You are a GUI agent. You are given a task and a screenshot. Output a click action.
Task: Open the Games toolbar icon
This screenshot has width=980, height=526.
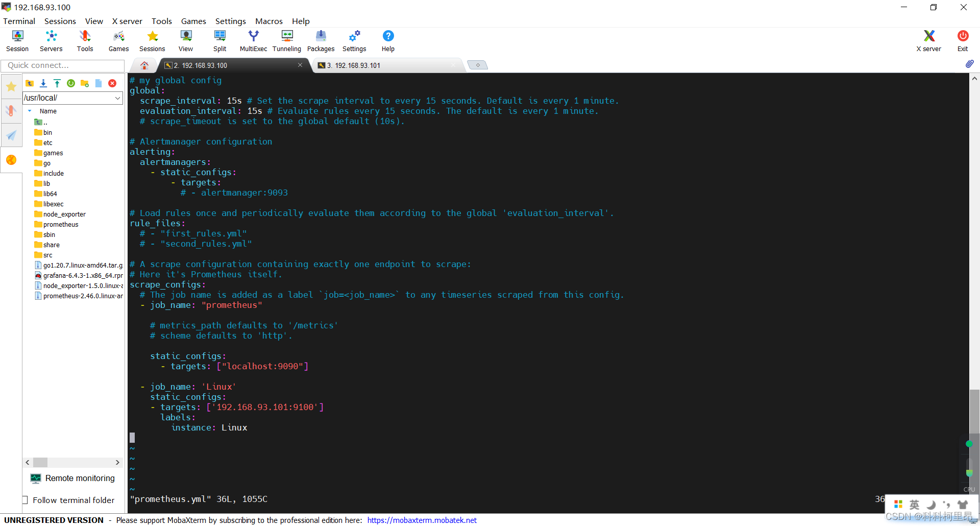click(118, 41)
